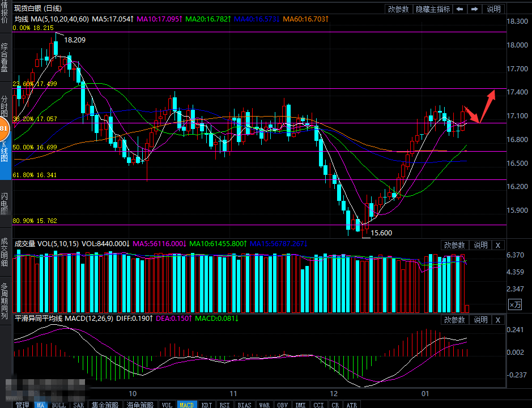Select the 集金策略 strategy tab
532x408 pixels.
tap(105, 405)
